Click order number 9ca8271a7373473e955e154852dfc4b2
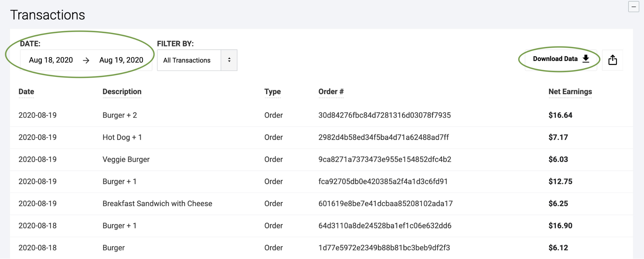The width and height of the screenshot is (644, 259). [x=385, y=160]
